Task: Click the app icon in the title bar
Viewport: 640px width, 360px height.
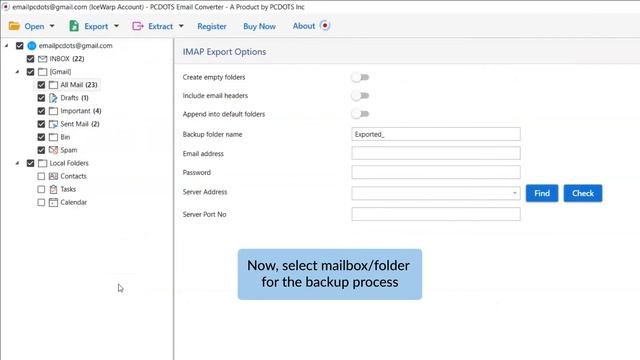Action: coord(6,7)
